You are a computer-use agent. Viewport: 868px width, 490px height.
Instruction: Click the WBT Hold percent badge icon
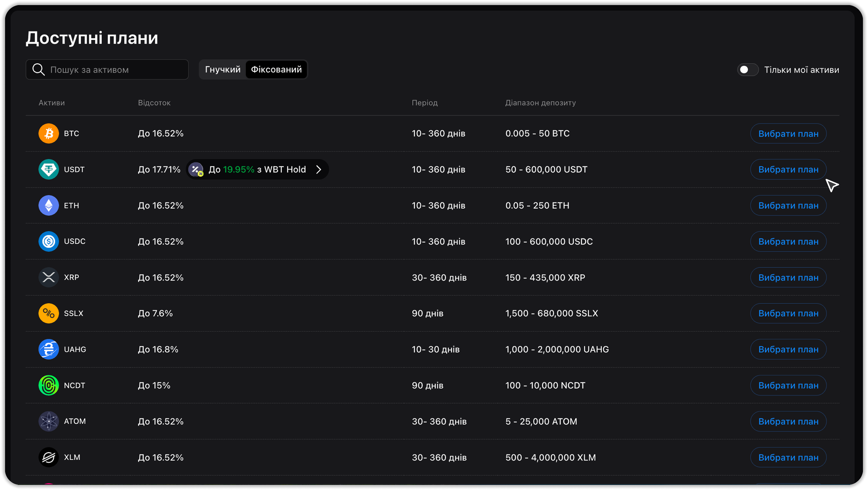point(196,170)
